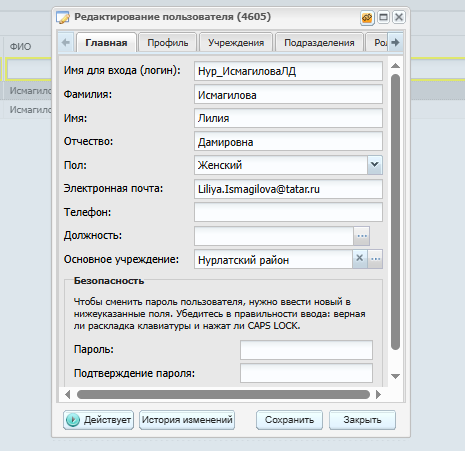Switch to the Главная tab
The height and width of the screenshot is (451, 465).
pos(106,43)
